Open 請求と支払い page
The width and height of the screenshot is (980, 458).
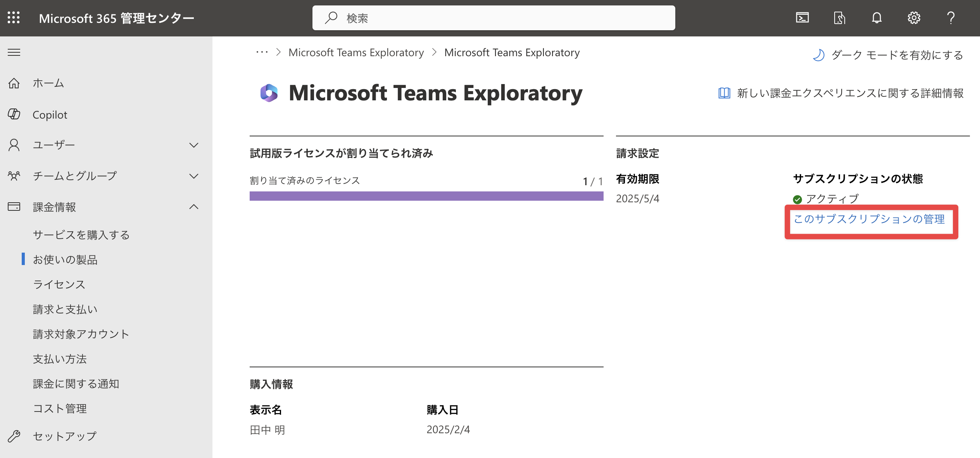(x=65, y=309)
